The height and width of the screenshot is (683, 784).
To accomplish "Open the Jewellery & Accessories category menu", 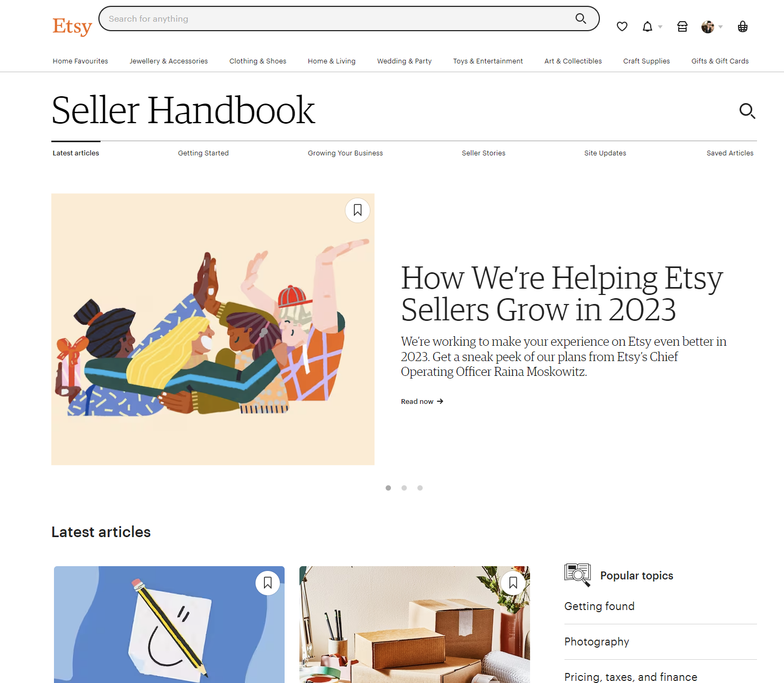I will pos(169,61).
